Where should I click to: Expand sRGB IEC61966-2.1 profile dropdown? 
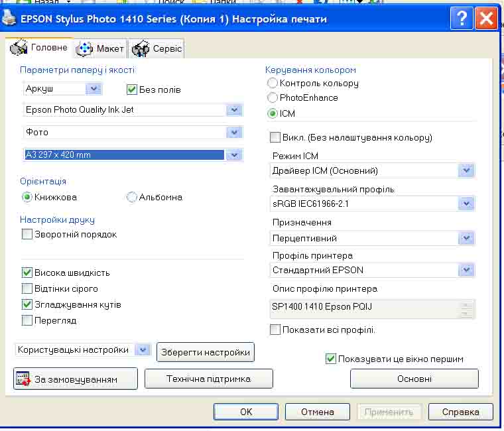point(466,204)
